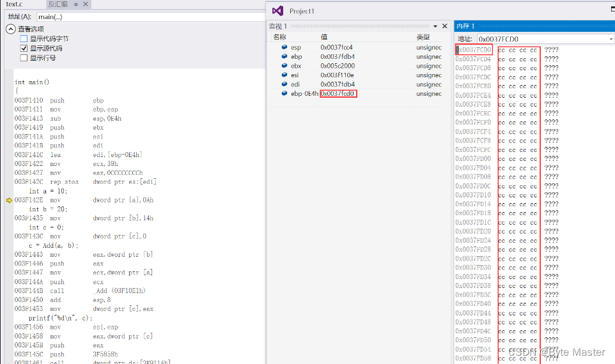Click the variable icon beside esp
This screenshot has height=364, width=615.
[x=284, y=47]
